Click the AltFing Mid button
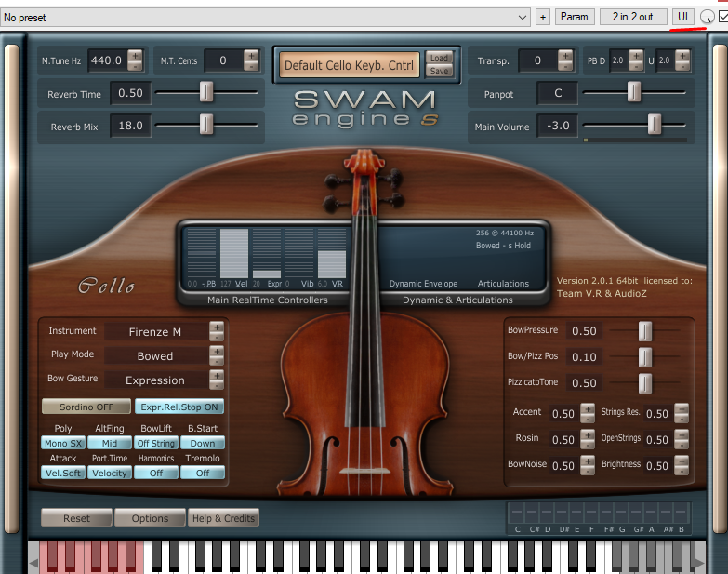This screenshot has width=728, height=574. 110,443
